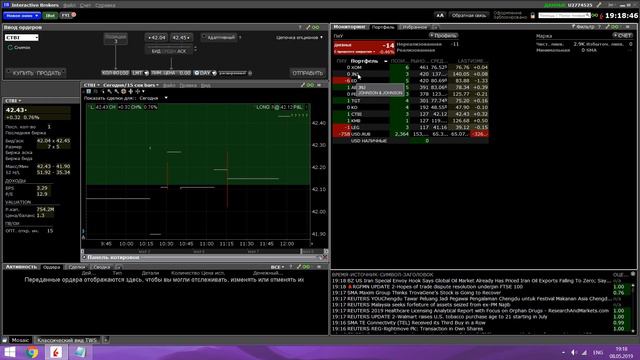The width and height of the screenshot is (640, 360).
Task: Open the Справка menu in title bar
Action: click(x=105, y=5)
